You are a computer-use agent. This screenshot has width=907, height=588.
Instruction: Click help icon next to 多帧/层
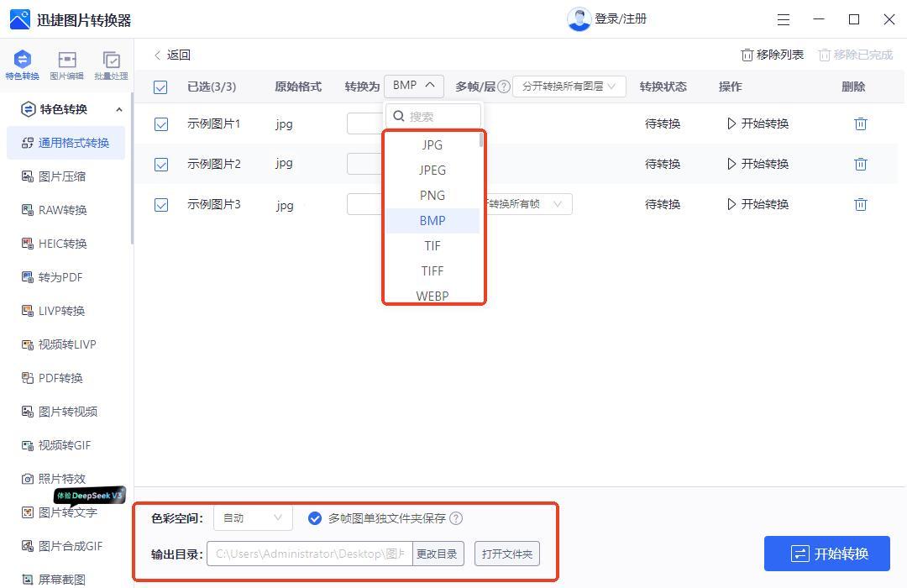(x=504, y=87)
